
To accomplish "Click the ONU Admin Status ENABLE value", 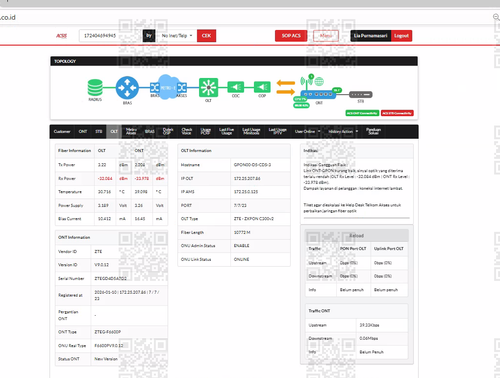I will coord(241,246).
